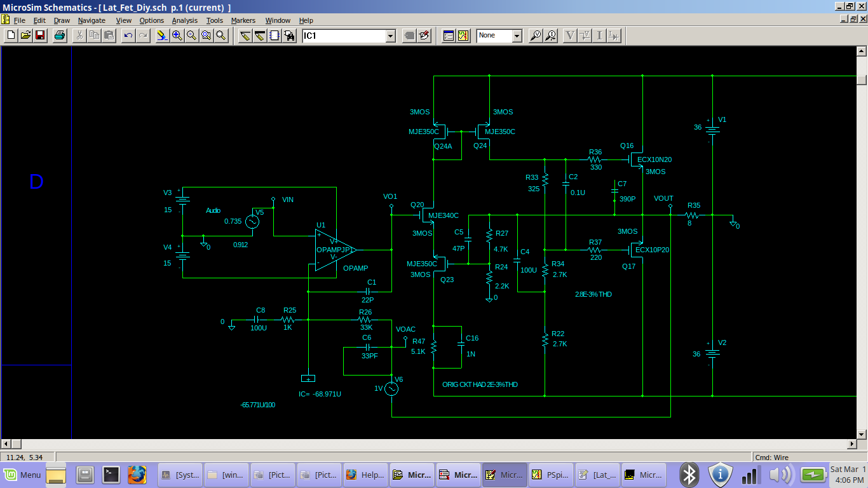The image size is (868, 488).
Task: Select the R26 33K resistor label
Action: pos(365,320)
